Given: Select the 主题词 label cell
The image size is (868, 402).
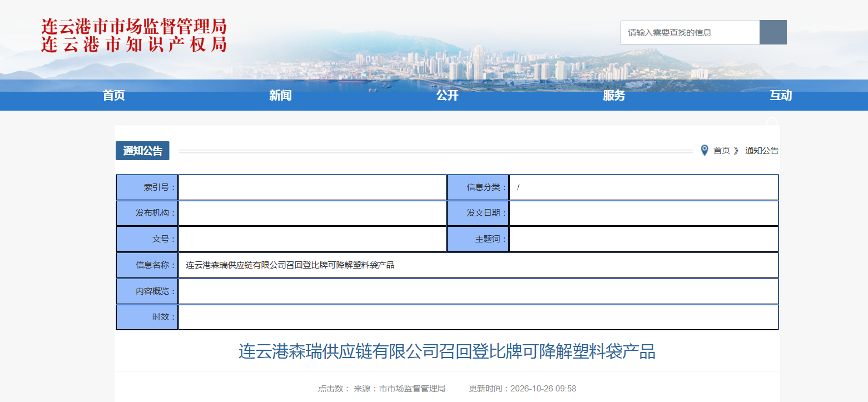Looking at the screenshot, I should (x=478, y=239).
